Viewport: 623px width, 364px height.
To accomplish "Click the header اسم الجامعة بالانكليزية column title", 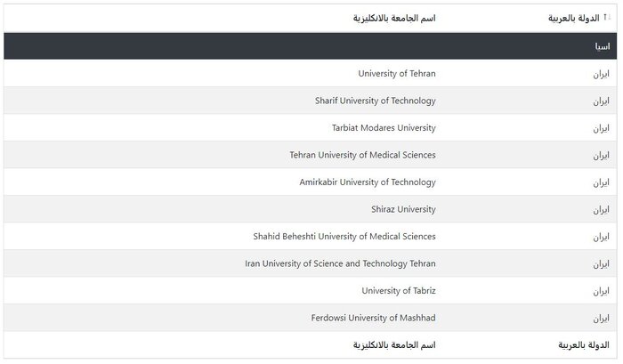I will (394, 18).
